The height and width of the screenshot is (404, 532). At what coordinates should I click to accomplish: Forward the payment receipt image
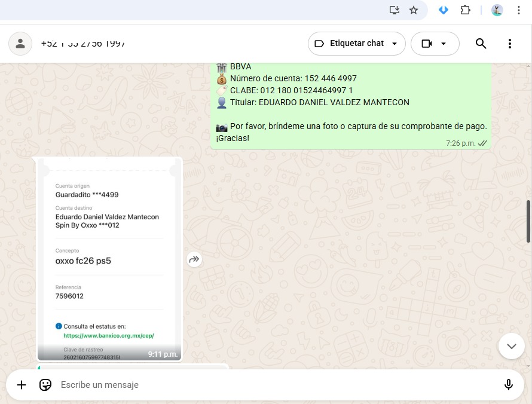[x=194, y=259]
